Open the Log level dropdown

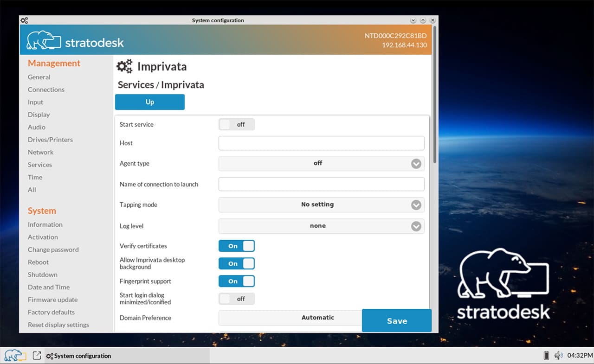coord(321,226)
